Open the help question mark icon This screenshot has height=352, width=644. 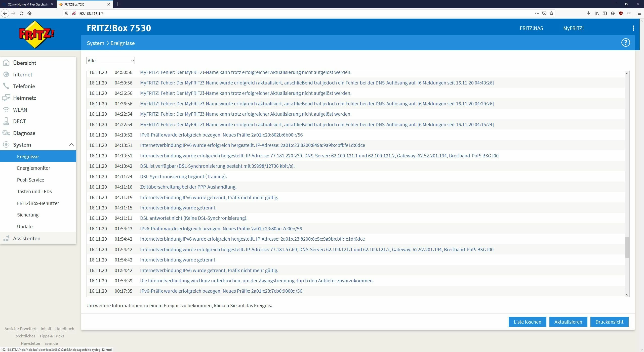pyautogui.click(x=625, y=43)
